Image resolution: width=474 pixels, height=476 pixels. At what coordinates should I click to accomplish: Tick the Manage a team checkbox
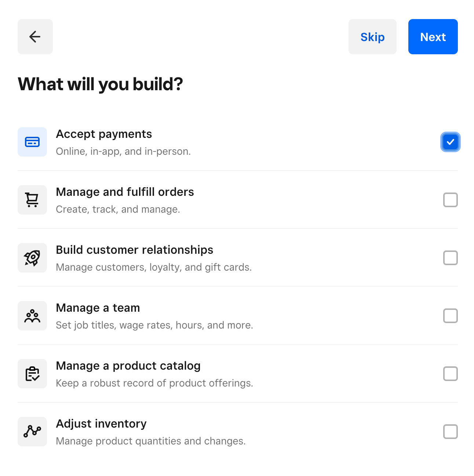pyautogui.click(x=450, y=316)
